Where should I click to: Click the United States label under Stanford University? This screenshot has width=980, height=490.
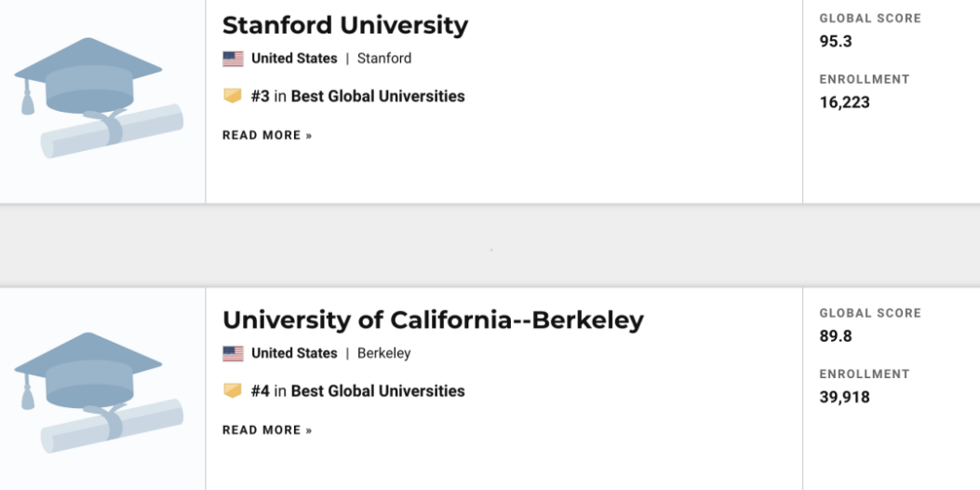click(x=294, y=59)
